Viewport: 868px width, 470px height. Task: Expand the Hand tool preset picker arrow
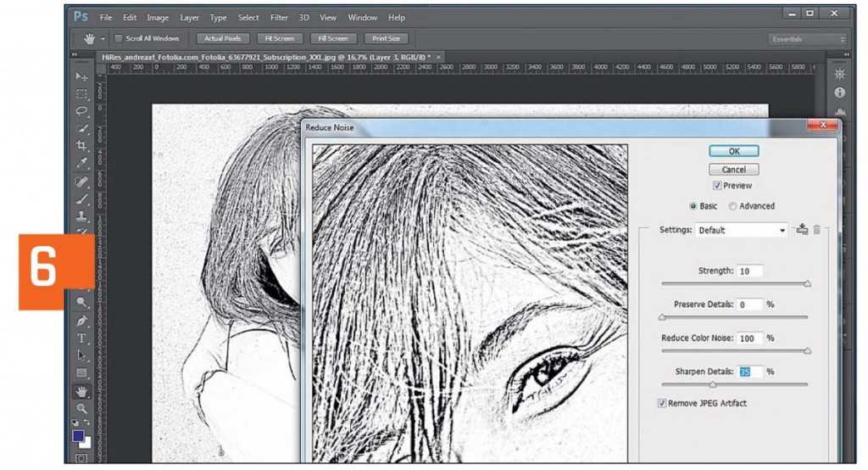click(103, 39)
